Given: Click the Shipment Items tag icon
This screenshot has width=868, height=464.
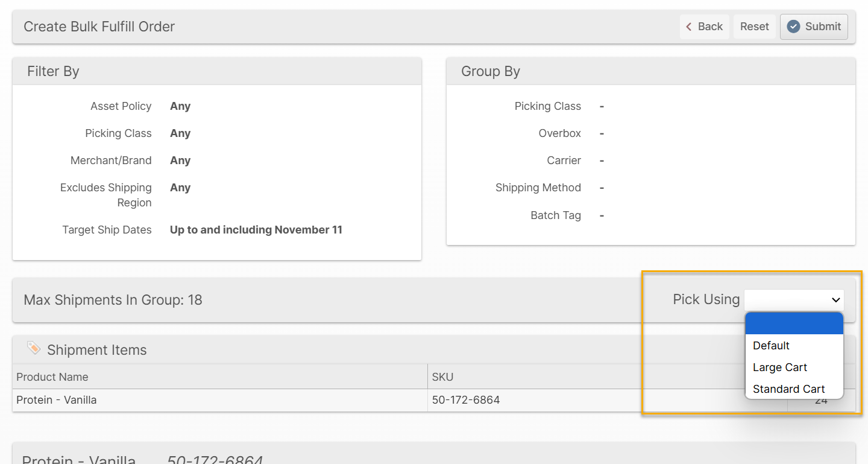Looking at the screenshot, I should pyautogui.click(x=34, y=348).
